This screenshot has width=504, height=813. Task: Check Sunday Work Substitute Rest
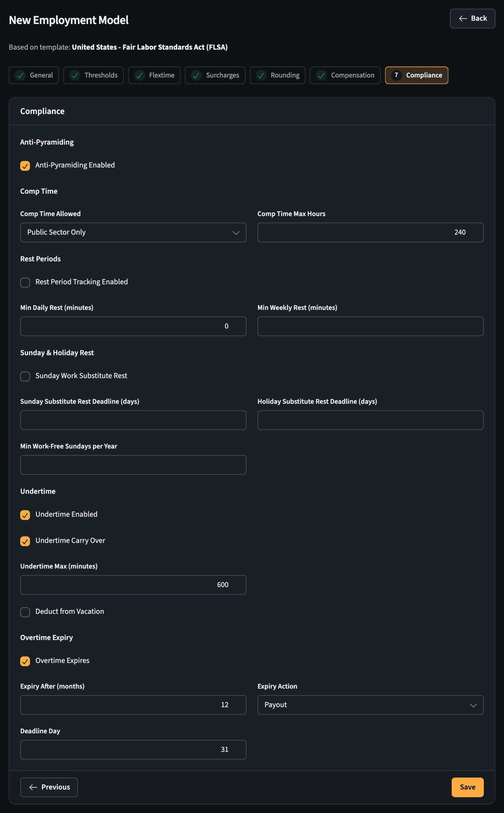click(x=25, y=376)
